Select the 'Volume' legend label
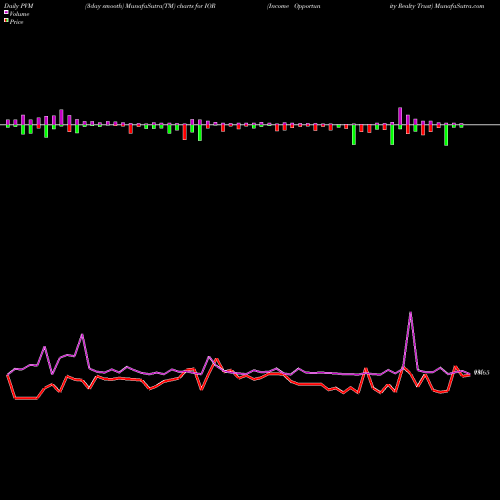 click(x=19, y=14)
